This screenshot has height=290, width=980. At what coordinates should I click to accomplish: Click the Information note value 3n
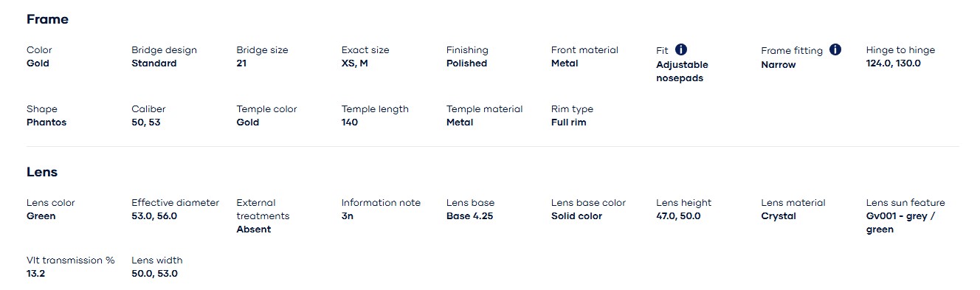pos(348,216)
